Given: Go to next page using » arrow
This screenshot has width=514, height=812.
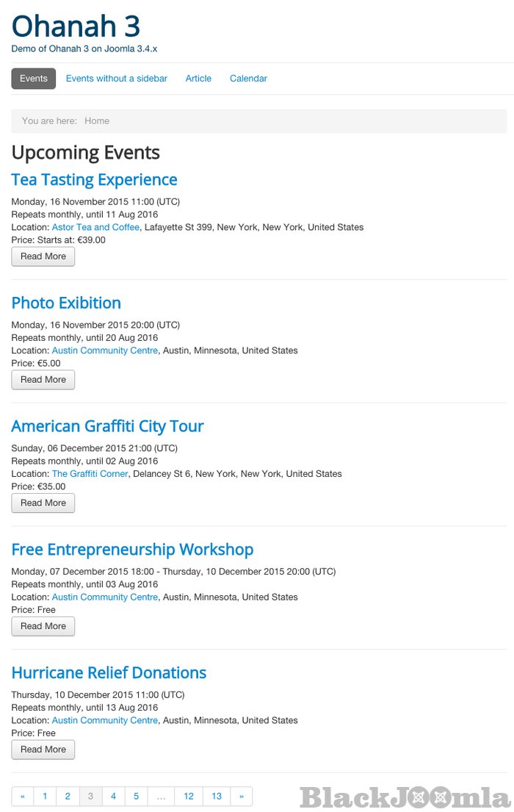Looking at the screenshot, I should [x=241, y=797].
